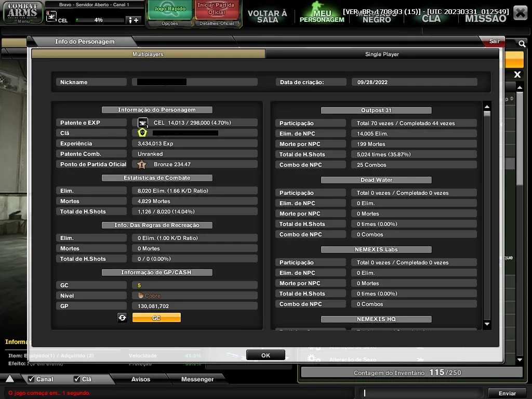Click the CEL rank insignia icon
Image resolution: width=532 pixels, height=399 pixels.
143,123
